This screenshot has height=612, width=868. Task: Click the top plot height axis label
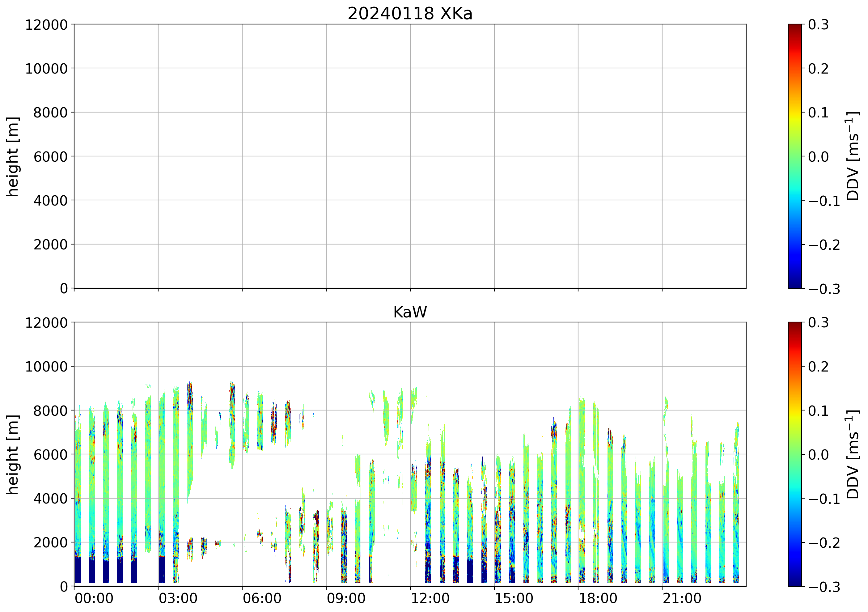[x=12, y=156]
